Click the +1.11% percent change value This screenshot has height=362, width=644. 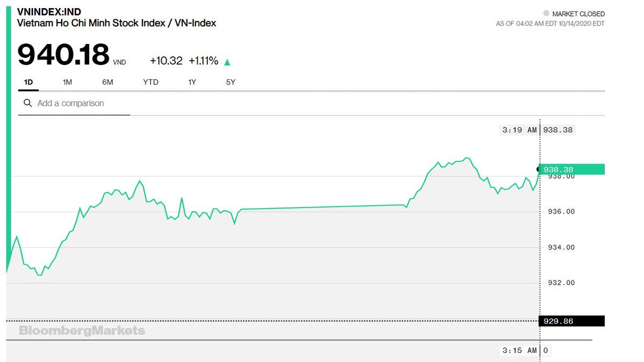[203, 61]
